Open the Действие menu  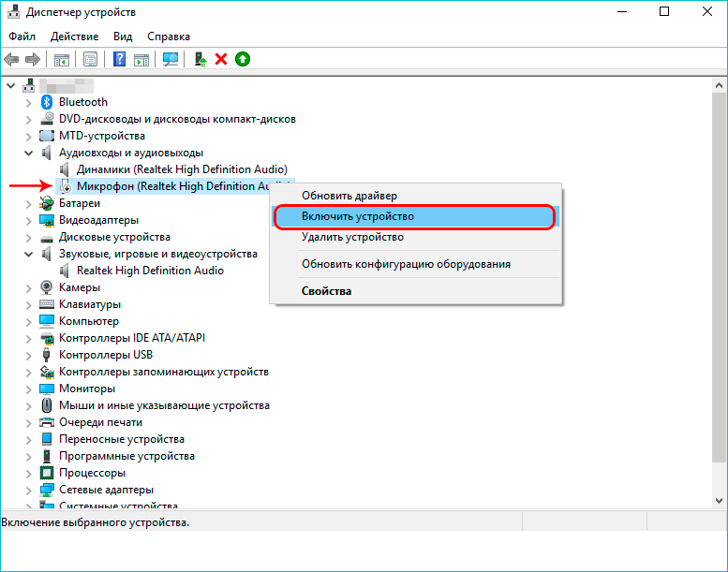click(x=74, y=37)
